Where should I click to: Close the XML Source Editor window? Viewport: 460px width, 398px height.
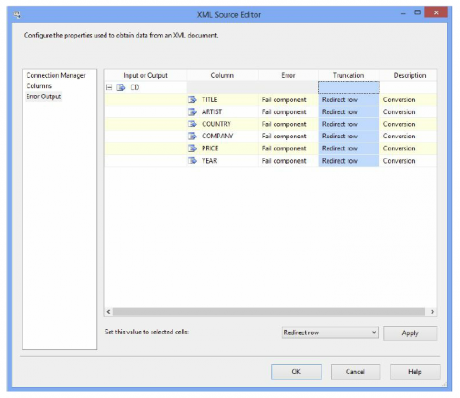click(x=436, y=13)
